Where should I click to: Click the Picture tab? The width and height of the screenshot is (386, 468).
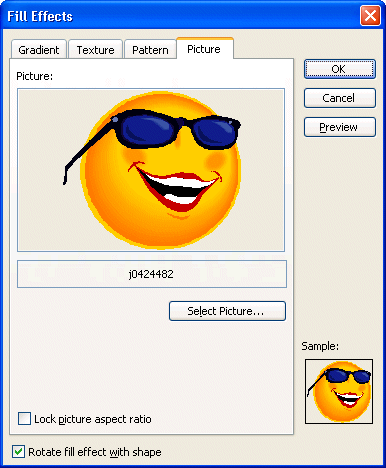(x=204, y=49)
